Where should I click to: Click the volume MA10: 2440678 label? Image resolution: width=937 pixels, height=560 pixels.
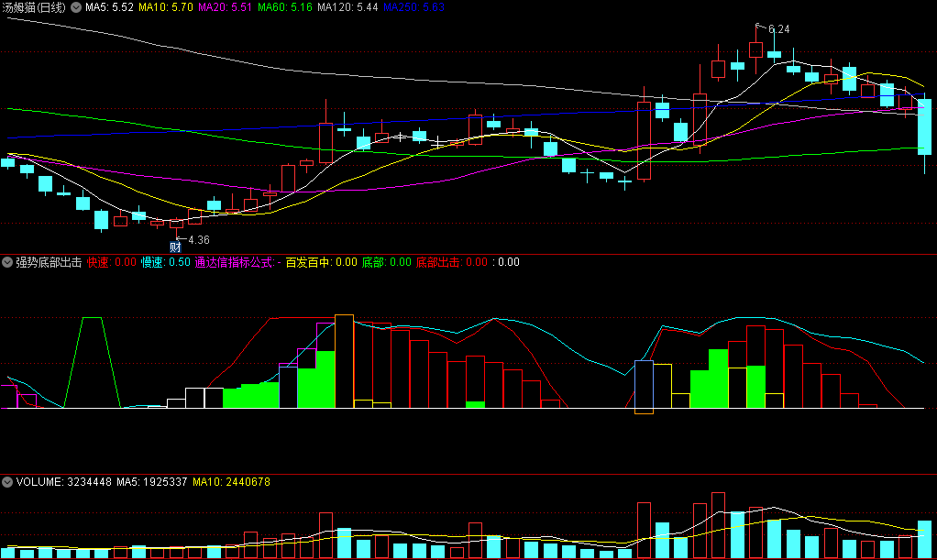point(231,482)
